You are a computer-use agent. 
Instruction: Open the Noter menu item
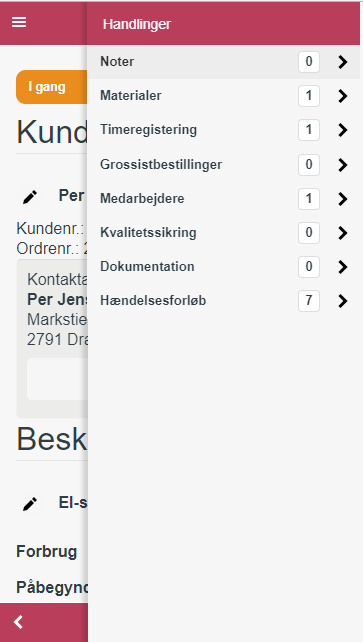click(224, 62)
